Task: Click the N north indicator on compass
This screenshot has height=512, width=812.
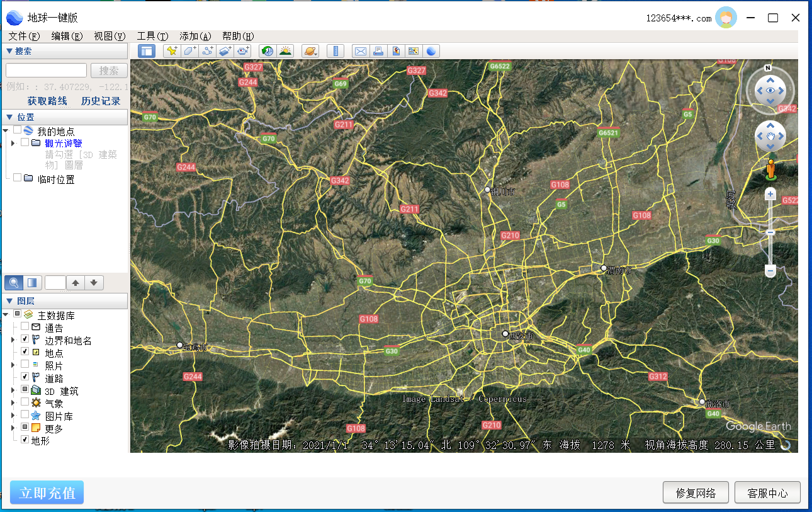Action: [x=767, y=68]
